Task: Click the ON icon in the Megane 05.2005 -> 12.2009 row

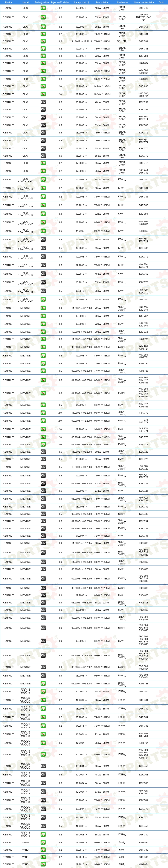Action: click(x=43, y=655)
